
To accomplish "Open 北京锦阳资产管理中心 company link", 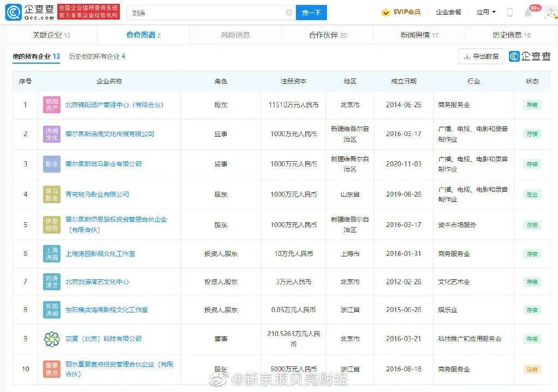I will [114, 105].
